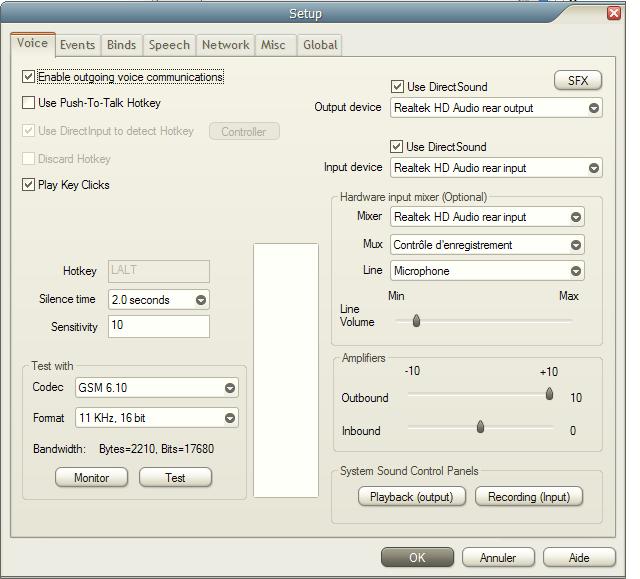
Task: Confirm settings with the OK button
Action: 417,558
